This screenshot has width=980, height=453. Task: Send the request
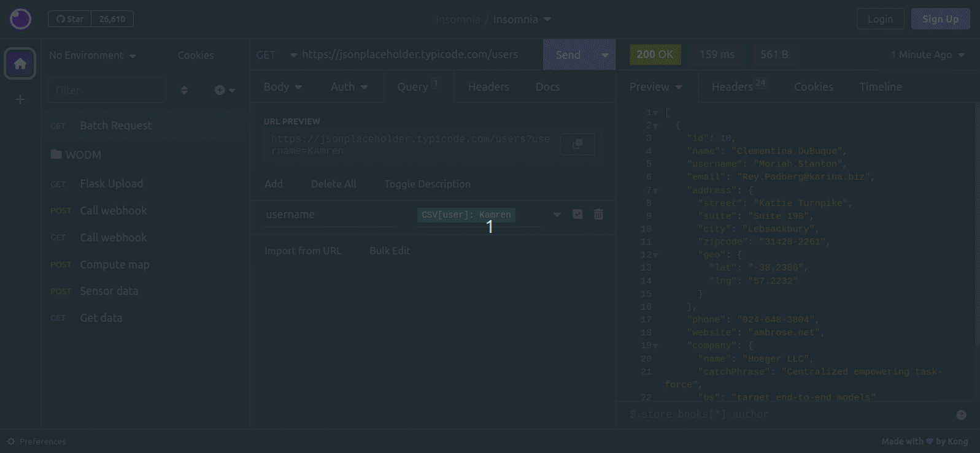click(568, 55)
